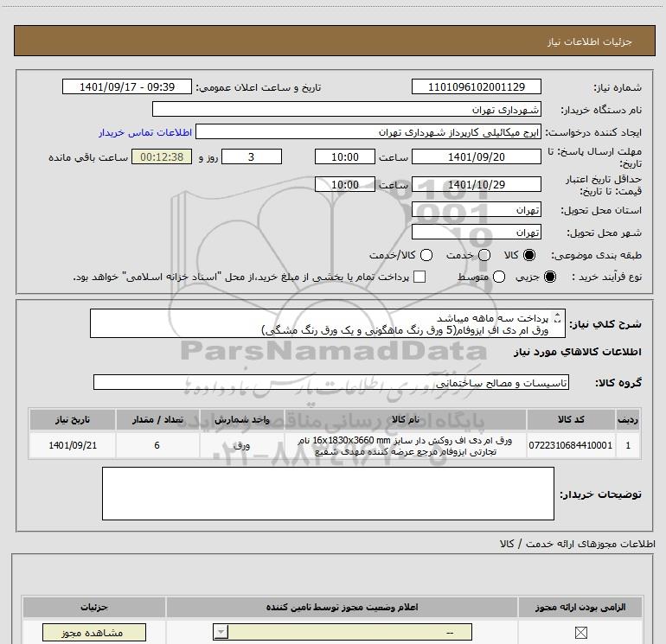Toggle mandatory permit checkbox in table

[x=580, y=633]
